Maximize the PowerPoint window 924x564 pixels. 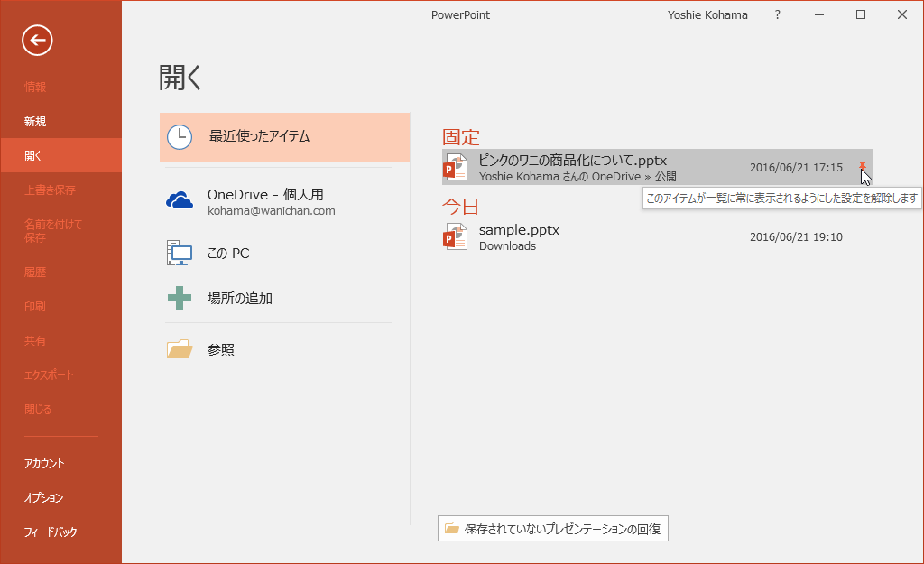(x=861, y=14)
